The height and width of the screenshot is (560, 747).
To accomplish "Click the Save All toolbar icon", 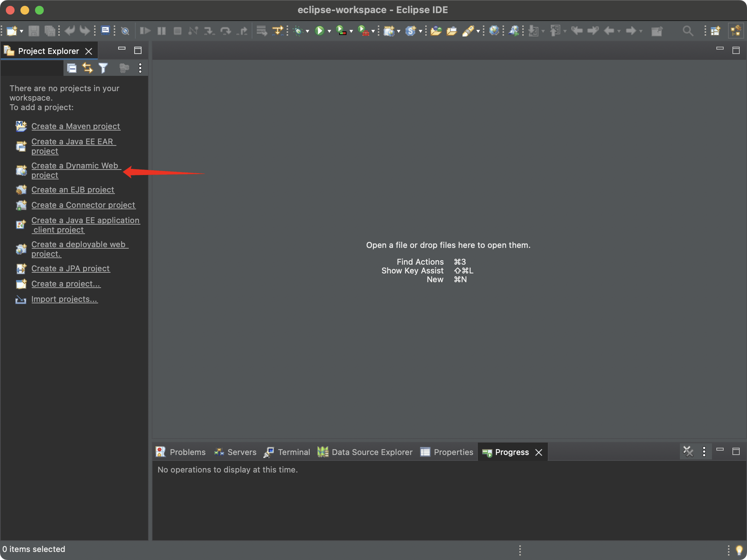I will point(50,31).
